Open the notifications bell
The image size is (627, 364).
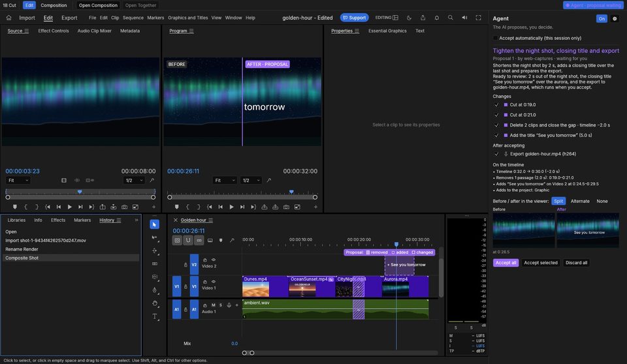tap(437, 18)
